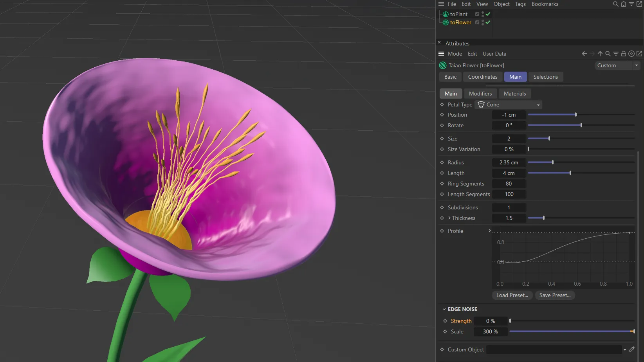
Task: Open Attributes in a new window icon
Action: tap(640, 54)
